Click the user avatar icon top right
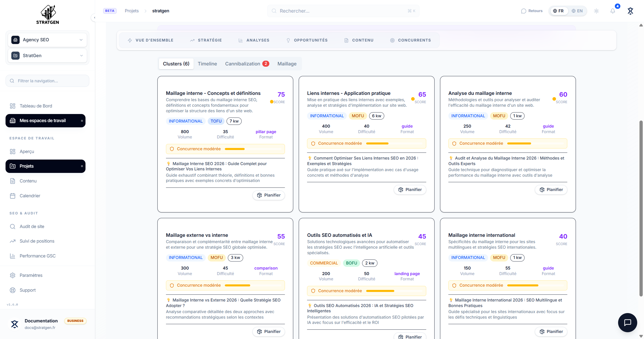Viewport: 644px width, 339px height. pos(630,11)
